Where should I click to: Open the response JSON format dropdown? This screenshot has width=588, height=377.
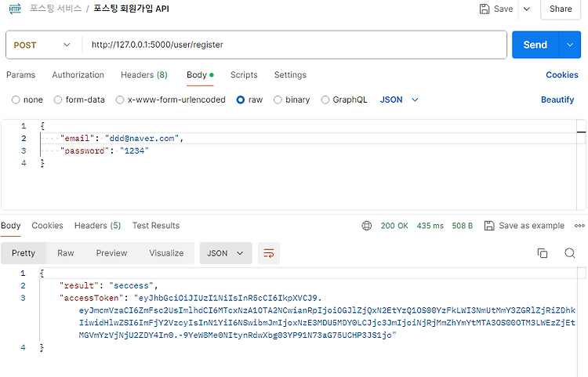point(226,253)
